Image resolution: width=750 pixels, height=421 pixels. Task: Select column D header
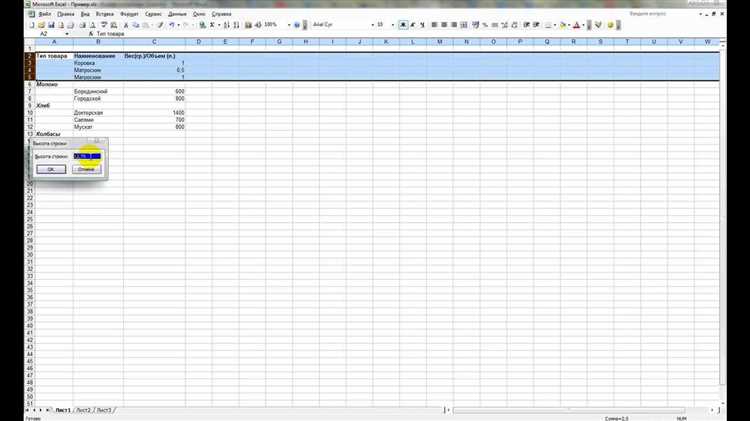pos(199,42)
